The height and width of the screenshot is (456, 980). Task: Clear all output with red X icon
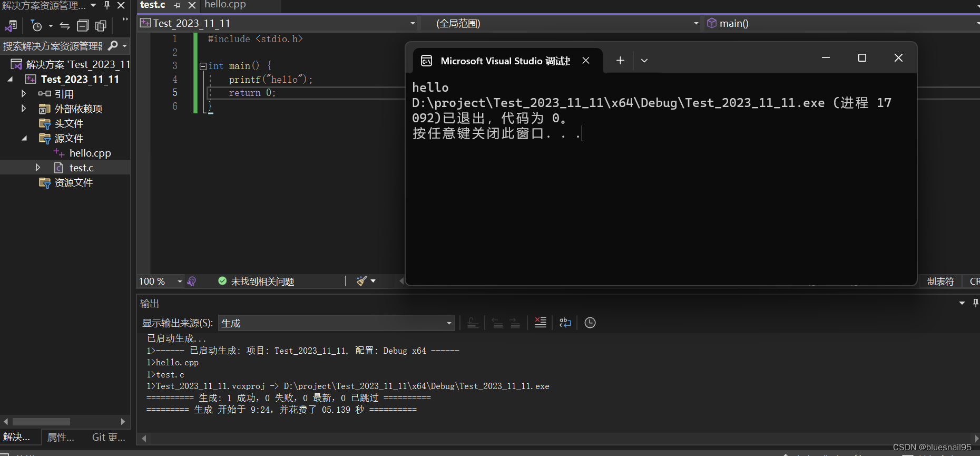point(541,323)
